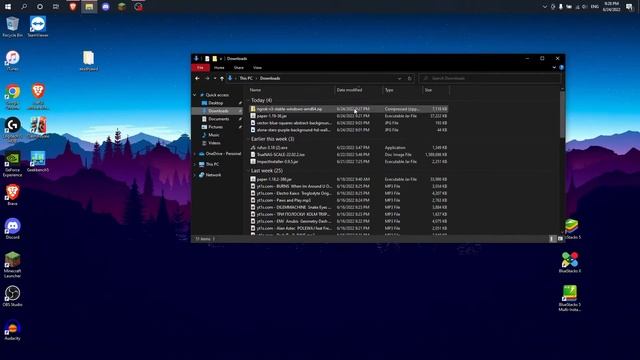Open the File menu in Explorer
Screen dimensions: 640x360
click(x=200, y=68)
